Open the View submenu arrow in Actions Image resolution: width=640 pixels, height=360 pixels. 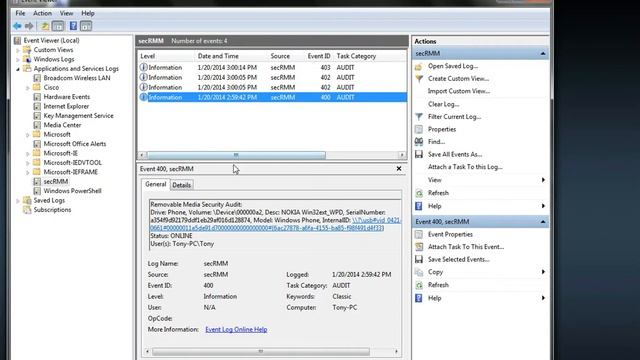543,180
